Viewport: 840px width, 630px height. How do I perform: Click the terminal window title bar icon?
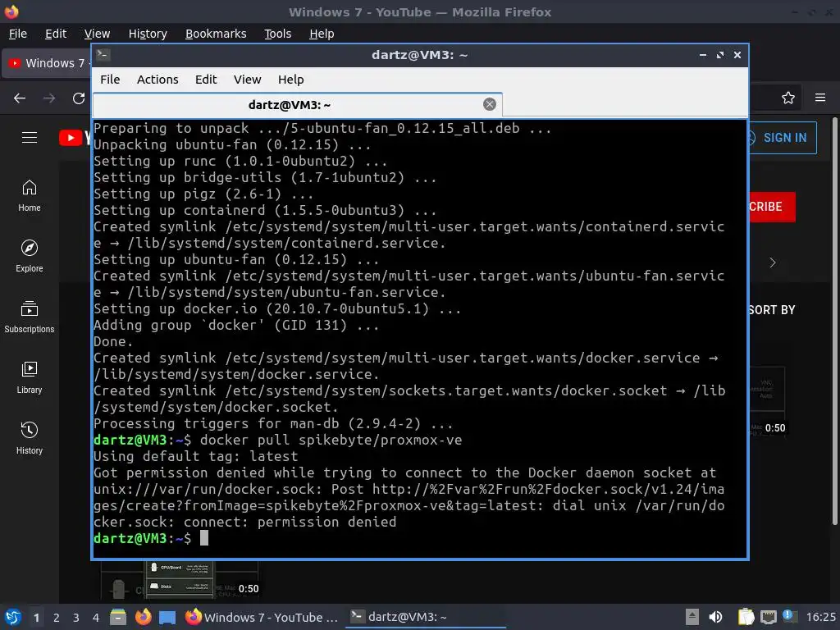(103, 54)
